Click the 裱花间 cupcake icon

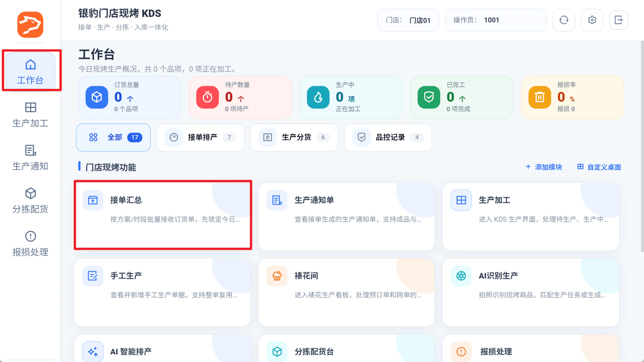pos(277,276)
